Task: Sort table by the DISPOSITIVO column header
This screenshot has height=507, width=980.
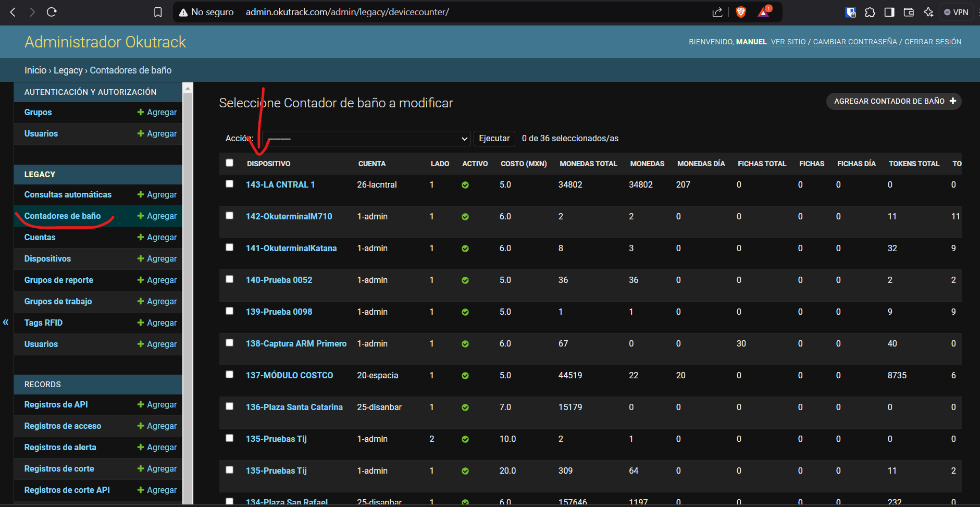Action: tap(269, 164)
